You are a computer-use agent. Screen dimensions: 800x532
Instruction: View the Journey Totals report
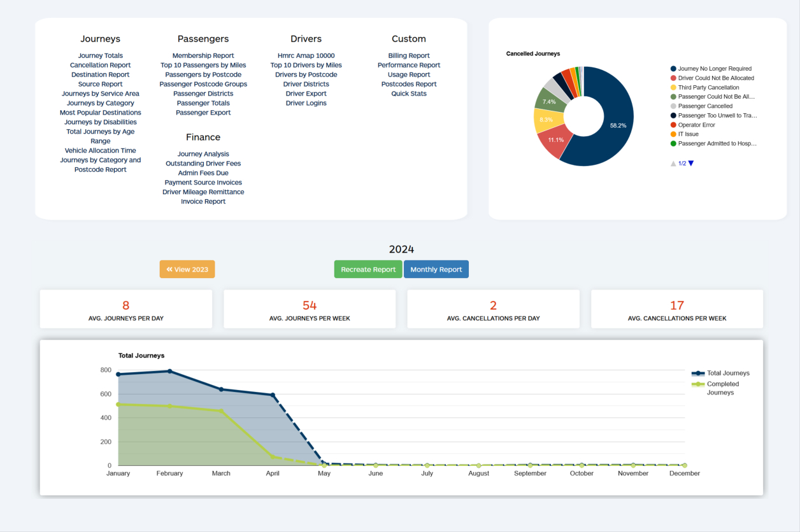[100, 55]
